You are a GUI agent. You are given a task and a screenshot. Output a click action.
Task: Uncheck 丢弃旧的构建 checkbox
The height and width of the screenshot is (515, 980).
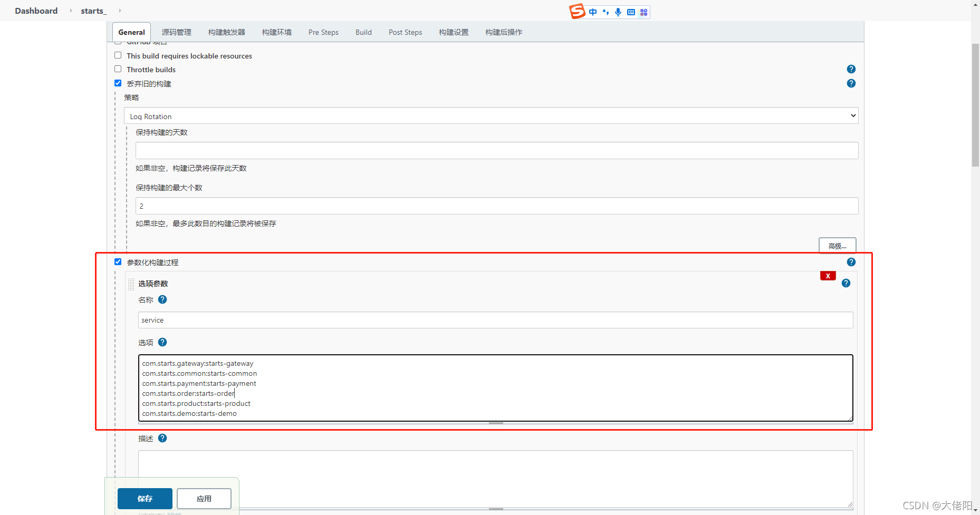click(x=118, y=83)
